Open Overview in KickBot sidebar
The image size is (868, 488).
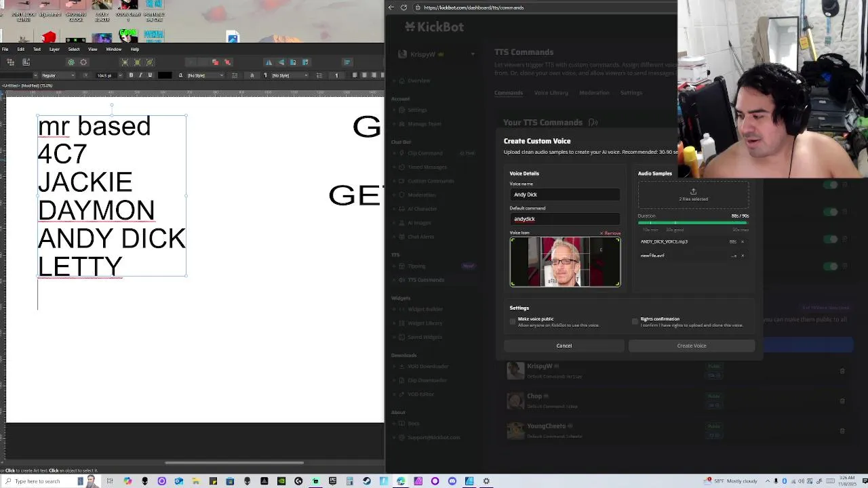click(419, 81)
